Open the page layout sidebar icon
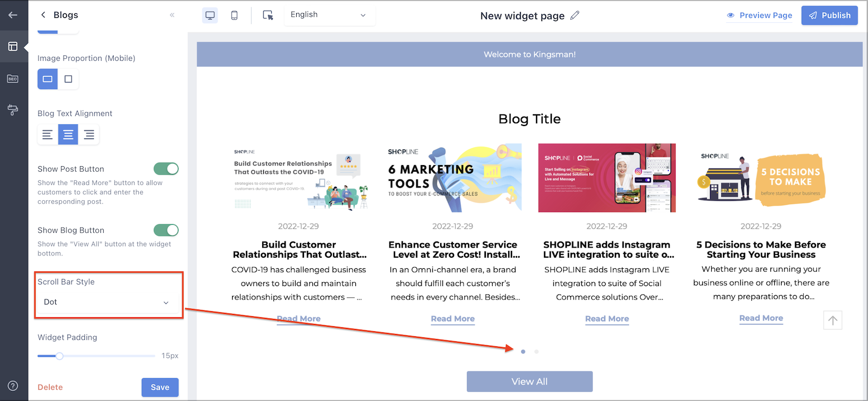The height and width of the screenshot is (401, 868). [x=13, y=46]
